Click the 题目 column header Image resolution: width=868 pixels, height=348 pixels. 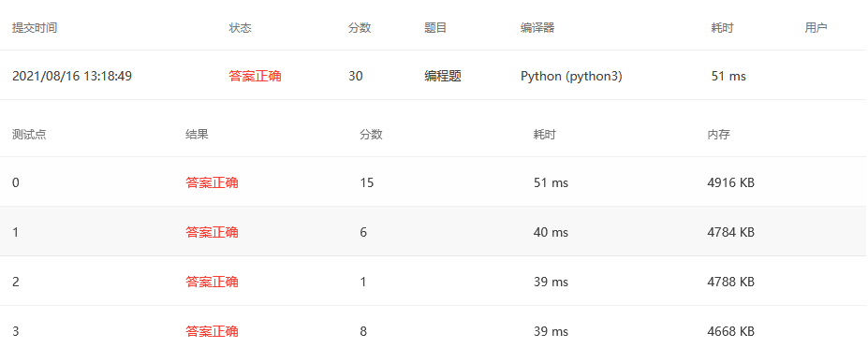tap(435, 28)
